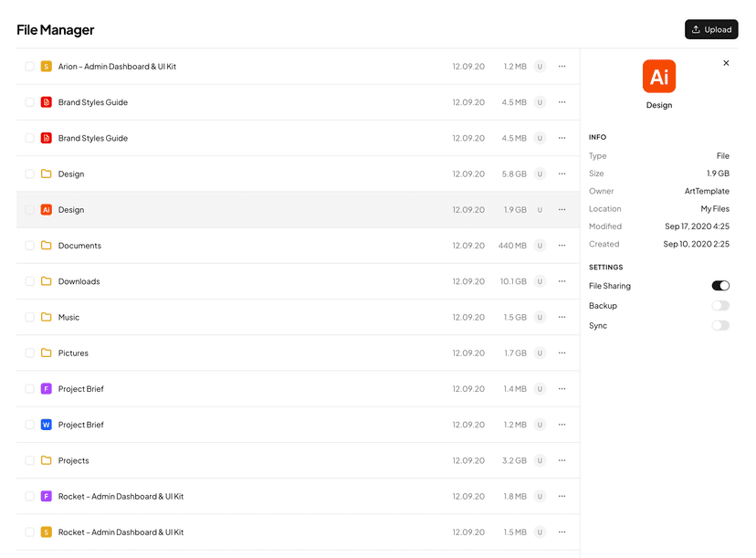756x558 pixels.
Task: Open the options menu on the Pictures row
Action: pos(562,353)
